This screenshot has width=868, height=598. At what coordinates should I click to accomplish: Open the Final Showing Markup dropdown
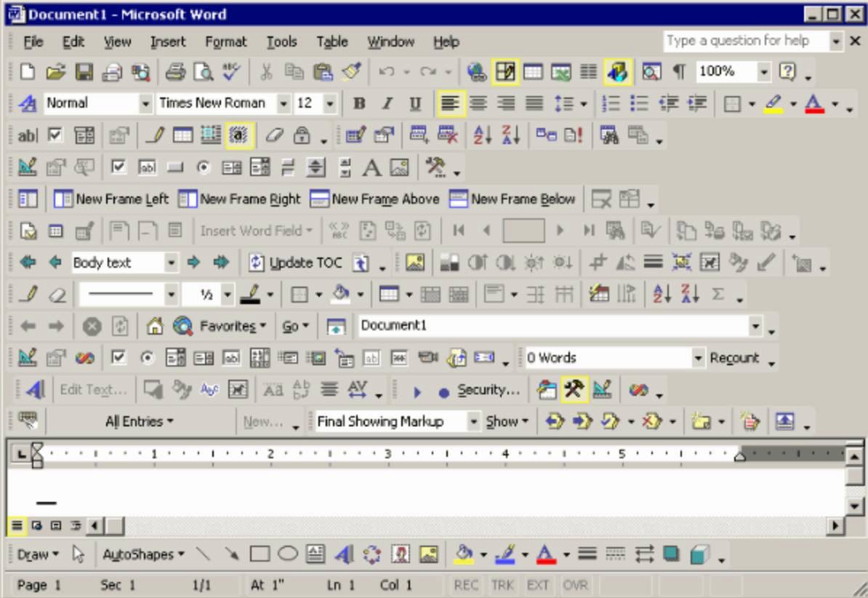[x=473, y=421]
